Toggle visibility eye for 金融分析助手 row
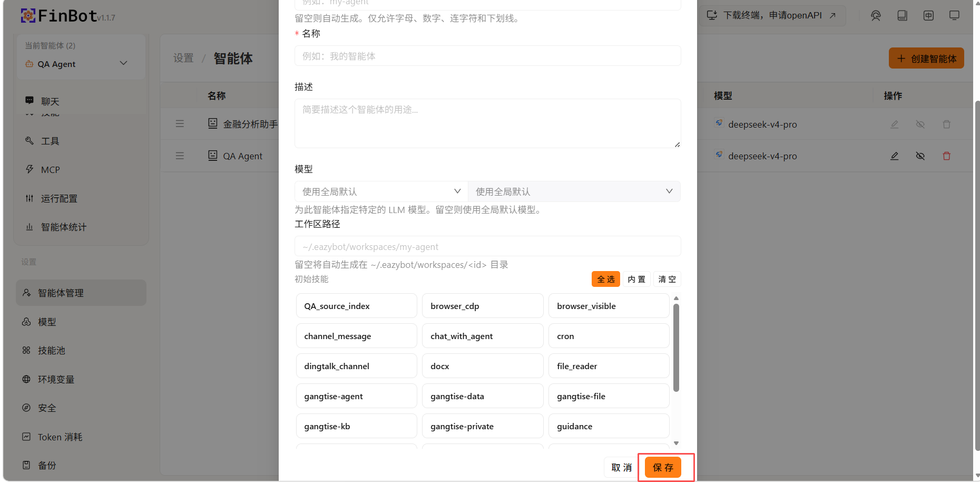The image size is (980, 482). point(920,124)
